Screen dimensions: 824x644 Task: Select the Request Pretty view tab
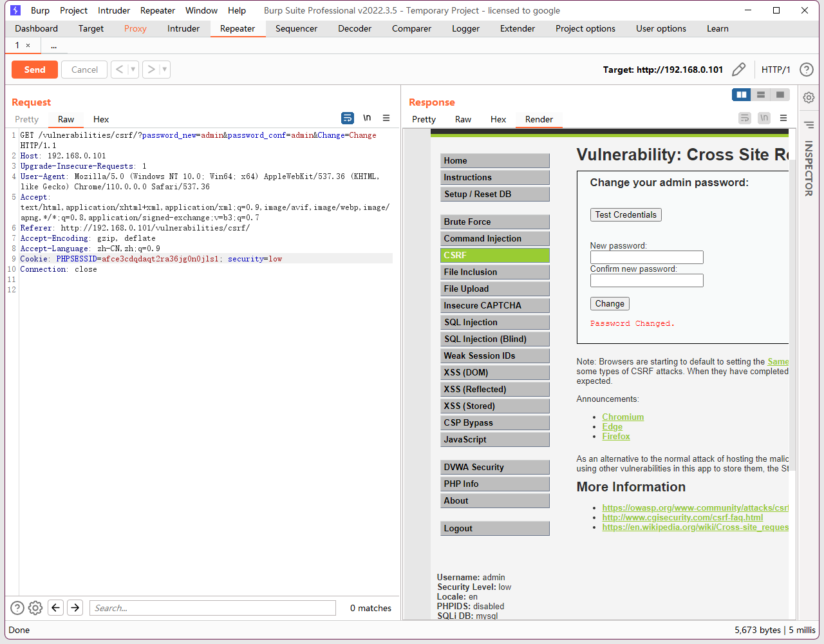click(27, 119)
